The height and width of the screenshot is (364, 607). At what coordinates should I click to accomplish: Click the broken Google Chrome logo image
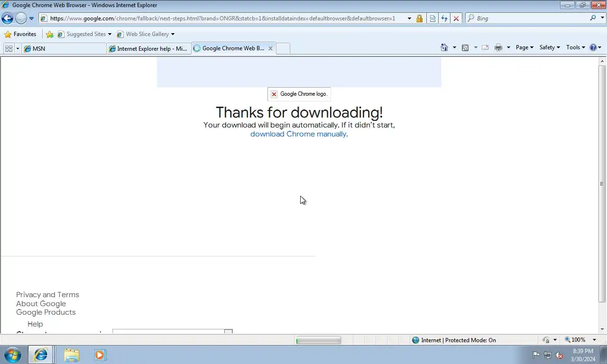299,94
